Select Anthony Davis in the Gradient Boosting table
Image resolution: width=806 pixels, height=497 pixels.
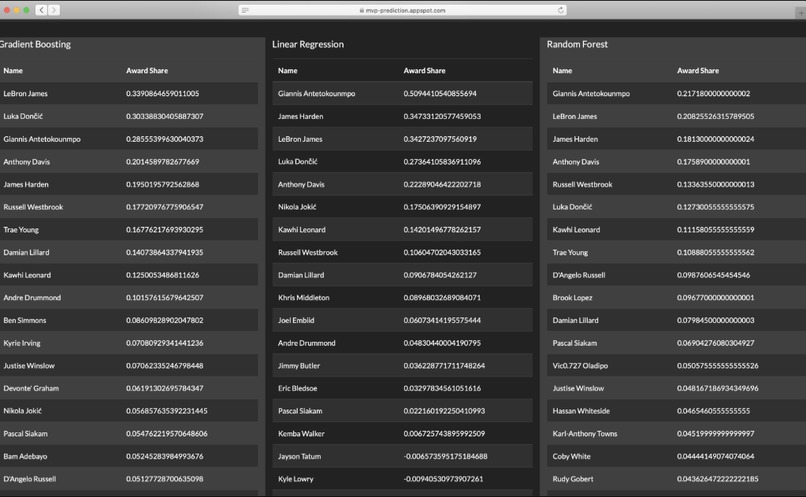pyautogui.click(x=26, y=161)
